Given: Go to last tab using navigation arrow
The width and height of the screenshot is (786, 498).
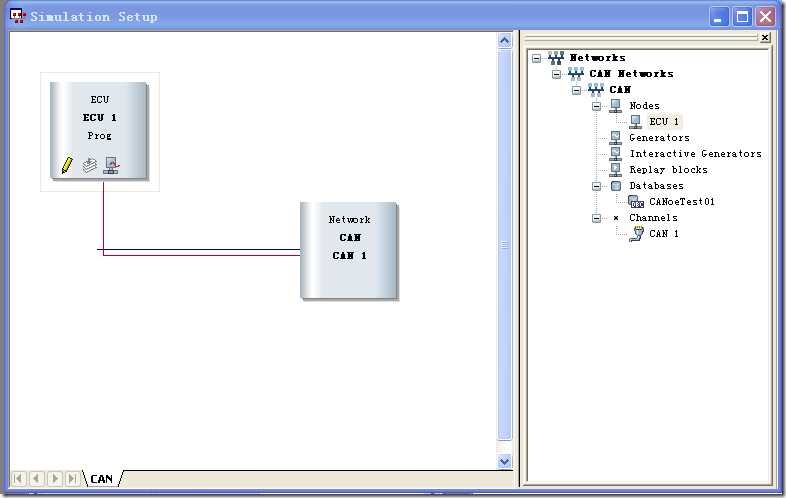Looking at the screenshot, I should click(x=73, y=479).
